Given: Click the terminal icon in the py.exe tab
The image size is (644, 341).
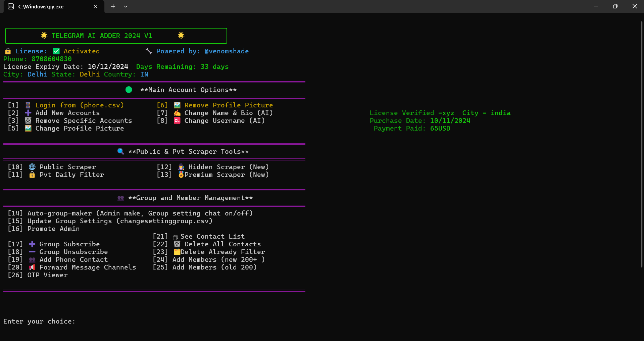Looking at the screenshot, I should click(11, 6).
